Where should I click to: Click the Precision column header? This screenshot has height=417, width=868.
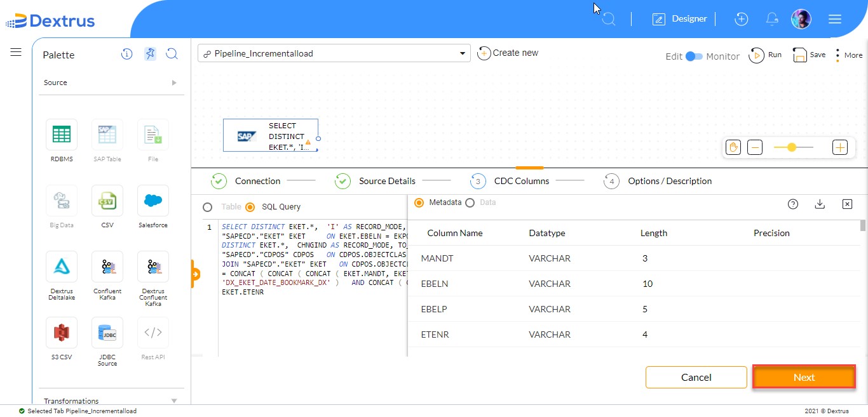(771, 233)
